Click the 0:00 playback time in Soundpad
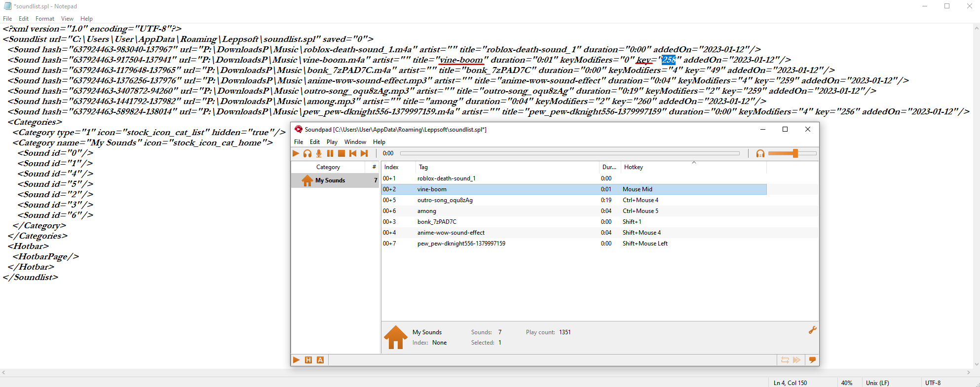The height and width of the screenshot is (387, 980). 388,153
